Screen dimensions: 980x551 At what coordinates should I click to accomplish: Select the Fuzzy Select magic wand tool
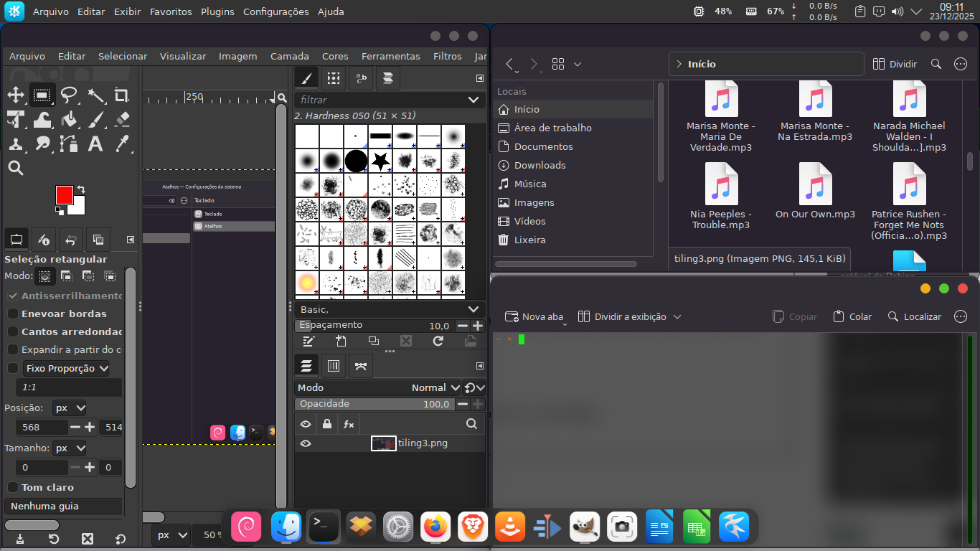95,95
